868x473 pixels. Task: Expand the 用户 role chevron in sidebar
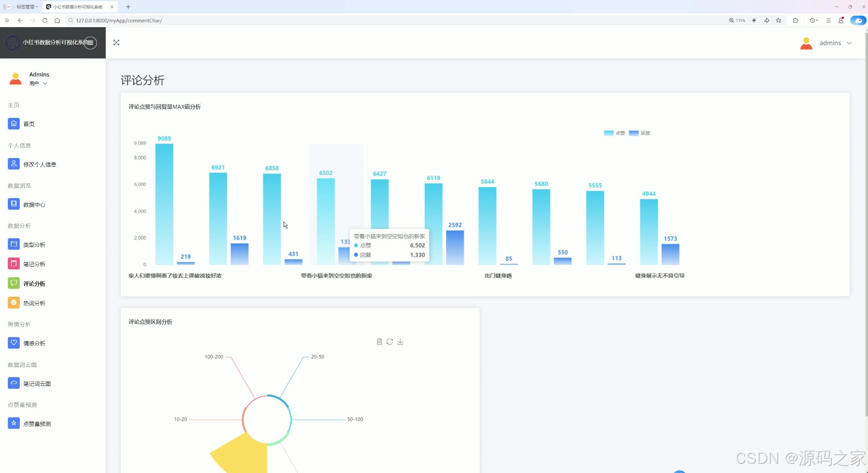pyautogui.click(x=45, y=83)
